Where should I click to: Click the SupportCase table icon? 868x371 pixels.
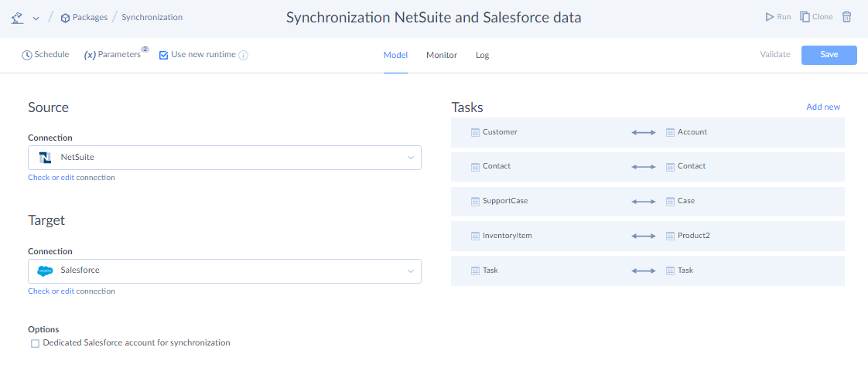click(x=475, y=201)
